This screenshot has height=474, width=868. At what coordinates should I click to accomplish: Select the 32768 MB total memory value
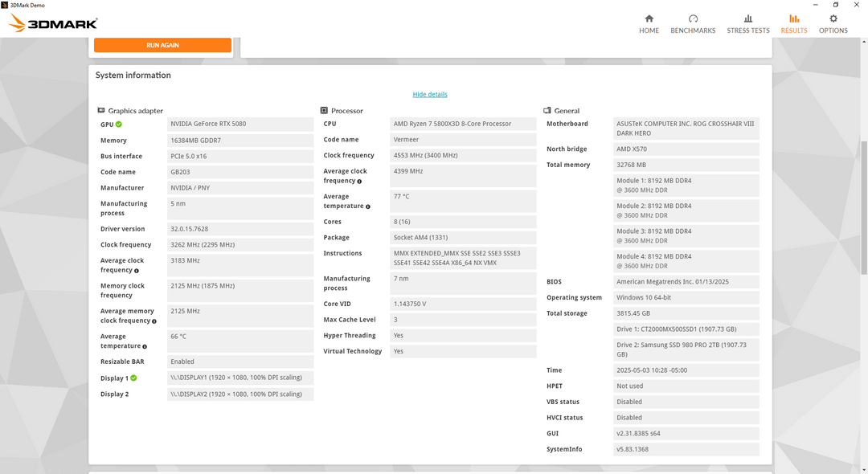click(x=686, y=165)
